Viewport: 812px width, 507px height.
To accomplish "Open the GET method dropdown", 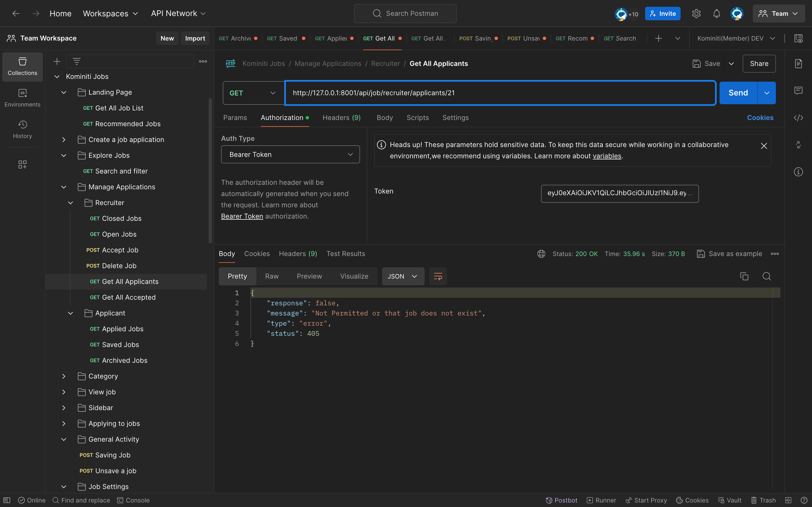I will click(x=253, y=93).
